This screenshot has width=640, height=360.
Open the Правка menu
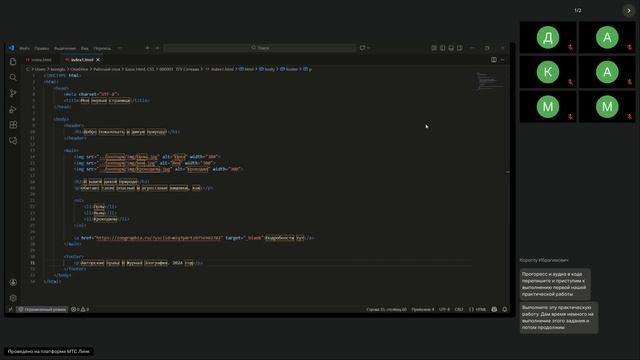point(42,48)
